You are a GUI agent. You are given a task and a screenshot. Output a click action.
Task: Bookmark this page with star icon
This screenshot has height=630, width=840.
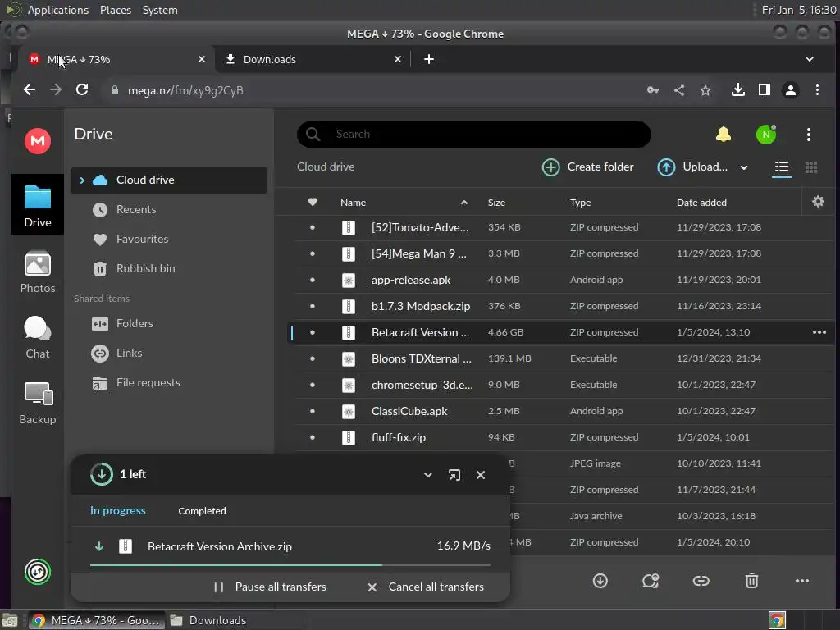point(705,90)
